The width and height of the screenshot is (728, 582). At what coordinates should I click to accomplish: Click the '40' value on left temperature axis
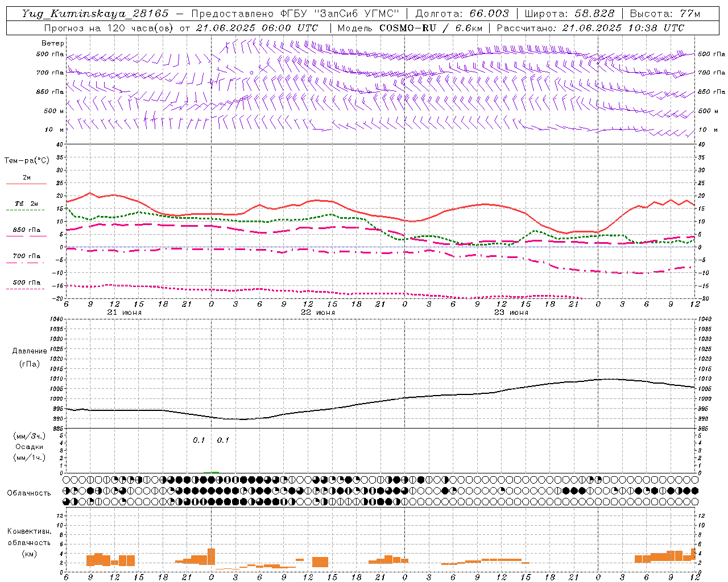(x=60, y=145)
